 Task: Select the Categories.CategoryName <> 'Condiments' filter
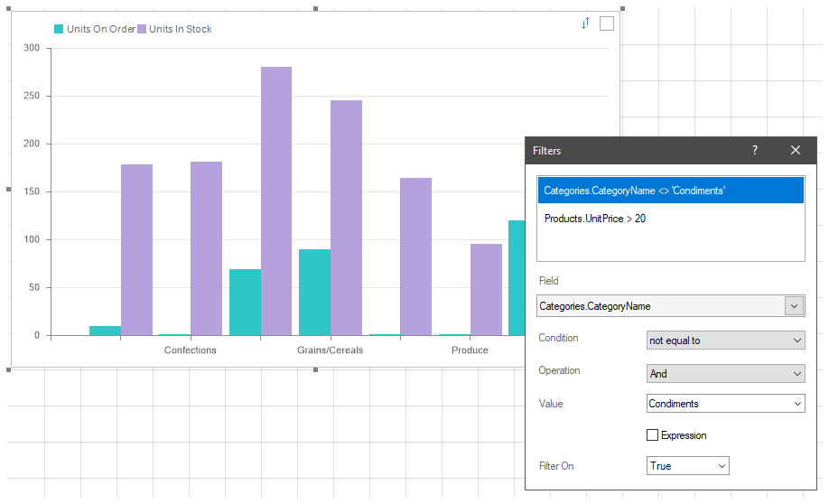(x=670, y=191)
